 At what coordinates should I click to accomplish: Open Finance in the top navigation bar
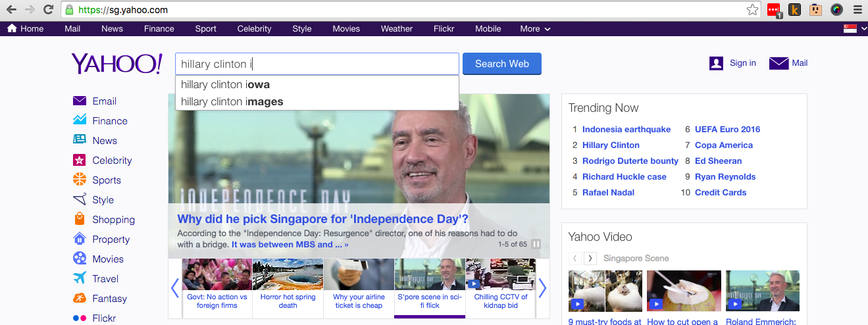[x=159, y=29]
